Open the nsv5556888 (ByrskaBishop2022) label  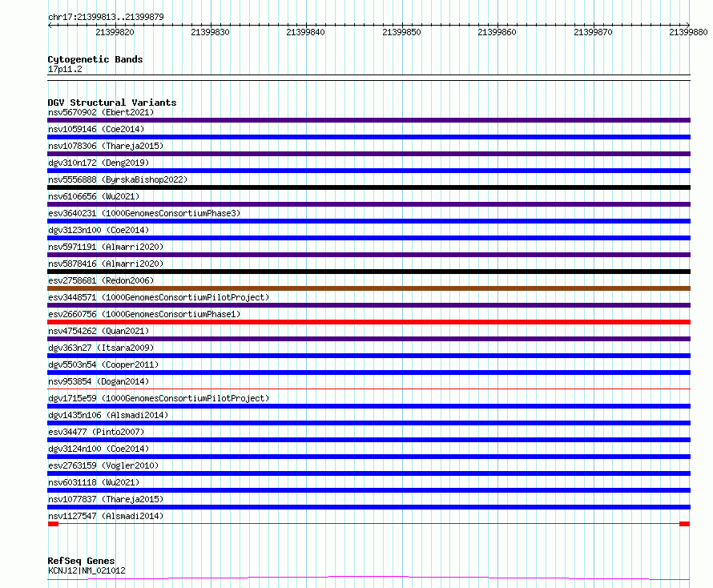pyautogui.click(x=118, y=179)
